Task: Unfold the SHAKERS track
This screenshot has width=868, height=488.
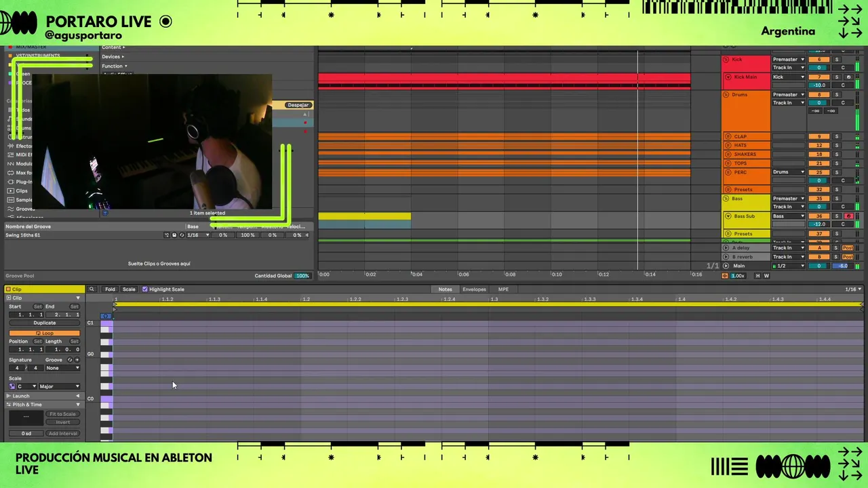Action: pyautogui.click(x=728, y=155)
